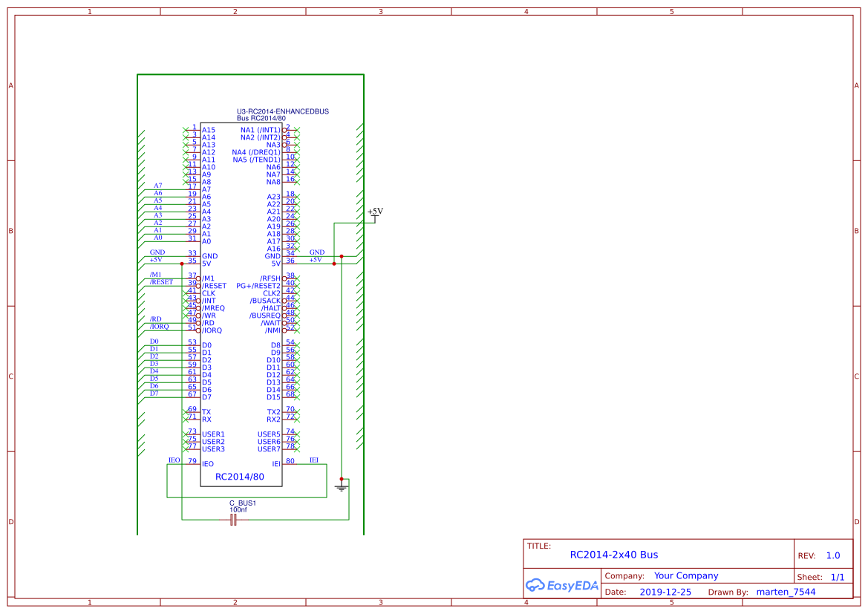This screenshot has width=868, height=614.
Task: Select the 100nf capacitor value text
Action: [x=238, y=510]
